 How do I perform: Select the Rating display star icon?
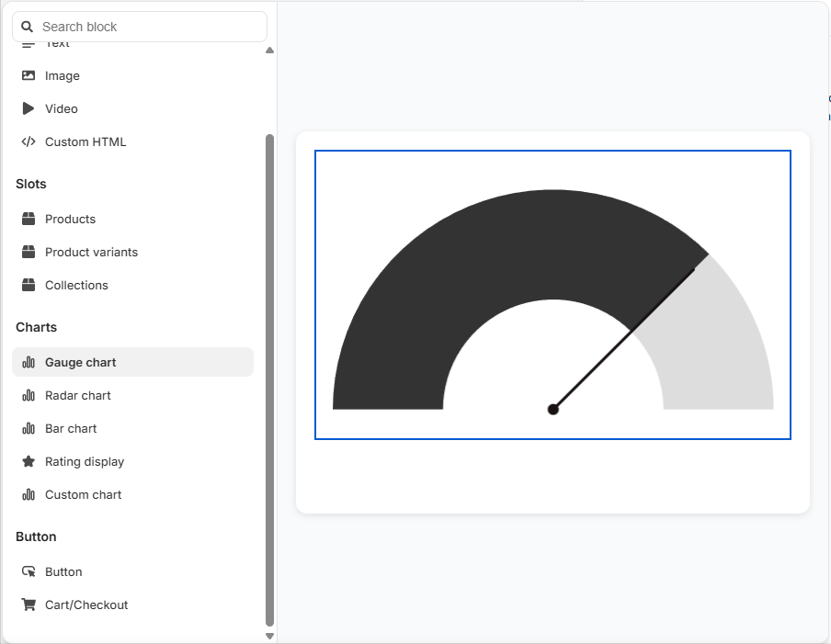click(28, 461)
